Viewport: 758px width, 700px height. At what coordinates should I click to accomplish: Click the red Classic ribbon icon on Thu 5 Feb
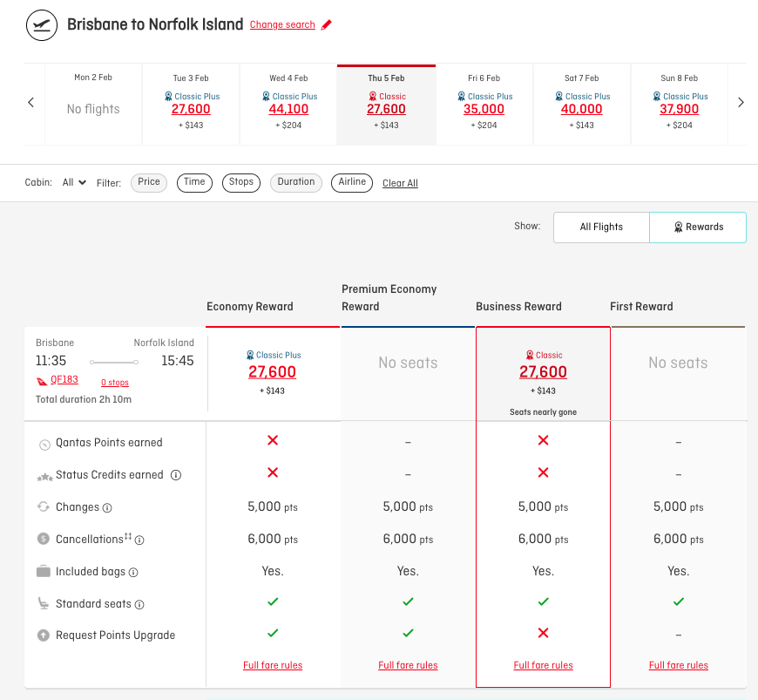(x=373, y=96)
